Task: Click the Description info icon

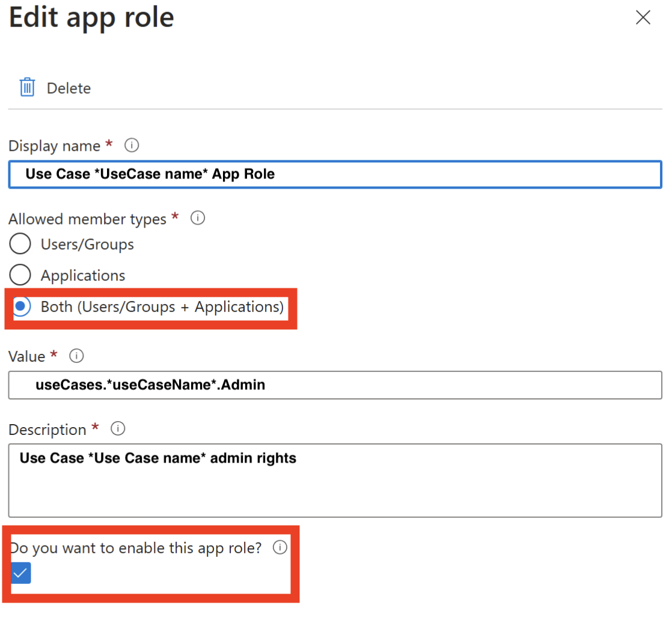Action: (118, 429)
